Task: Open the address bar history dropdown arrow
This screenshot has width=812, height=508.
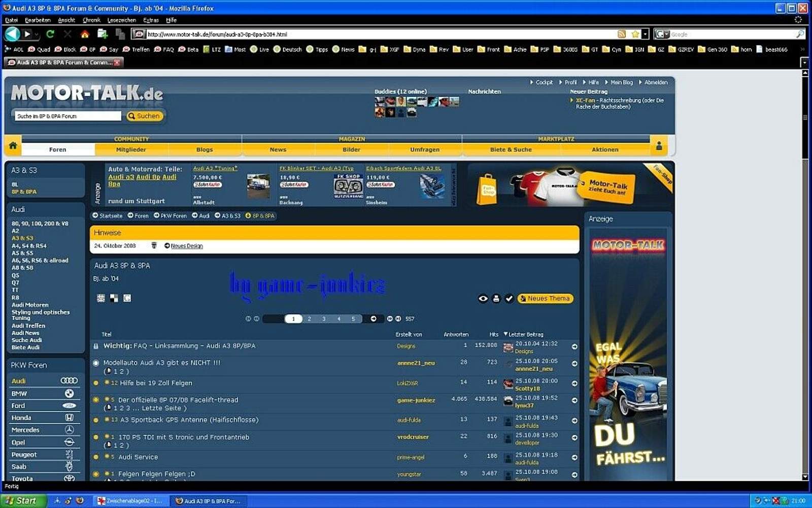Action: tap(645, 34)
